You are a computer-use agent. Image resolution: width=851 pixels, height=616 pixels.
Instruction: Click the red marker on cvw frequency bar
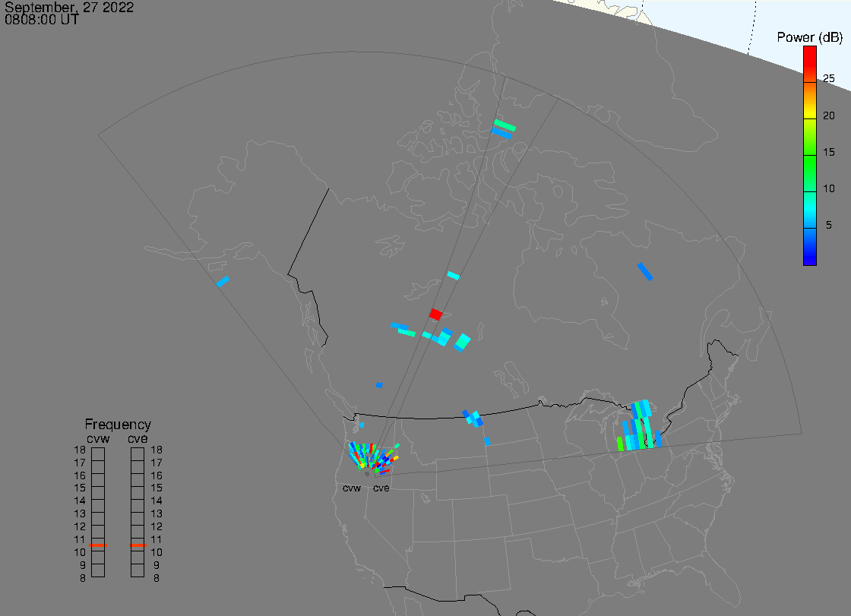tap(98, 545)
